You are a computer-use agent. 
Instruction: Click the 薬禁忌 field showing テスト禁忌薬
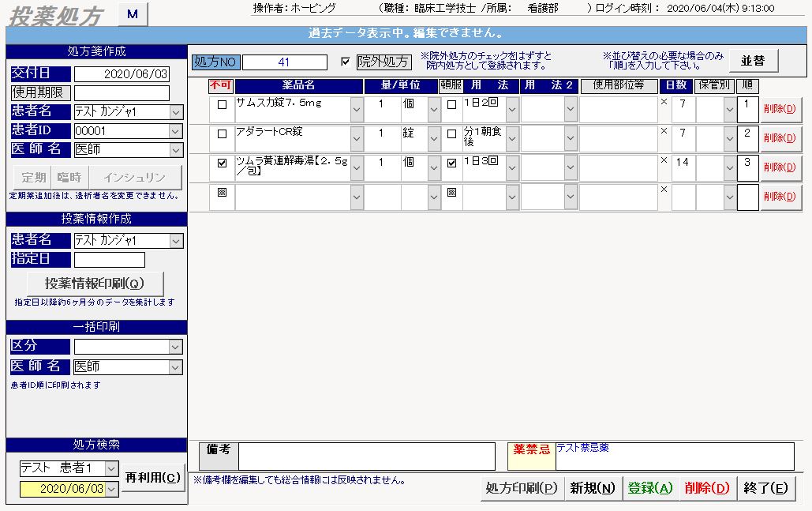click(x=675, y=457)
